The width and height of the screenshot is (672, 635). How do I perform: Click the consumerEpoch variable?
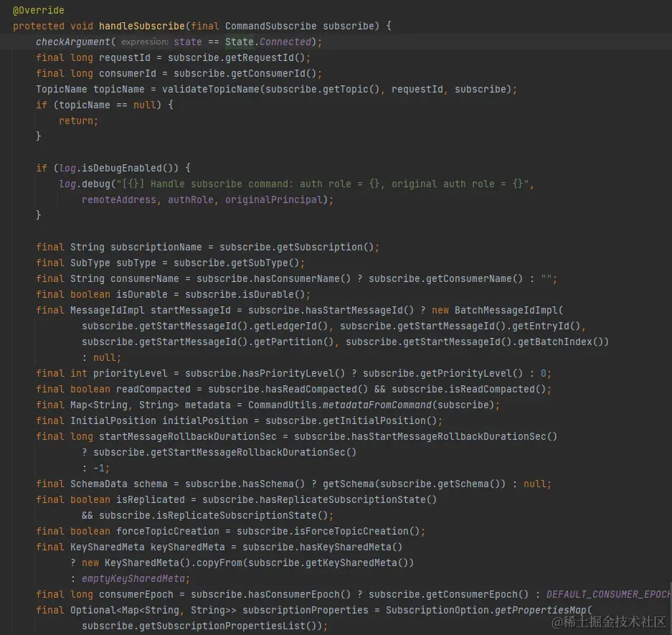pyautogui.click(x=136, y=595)
